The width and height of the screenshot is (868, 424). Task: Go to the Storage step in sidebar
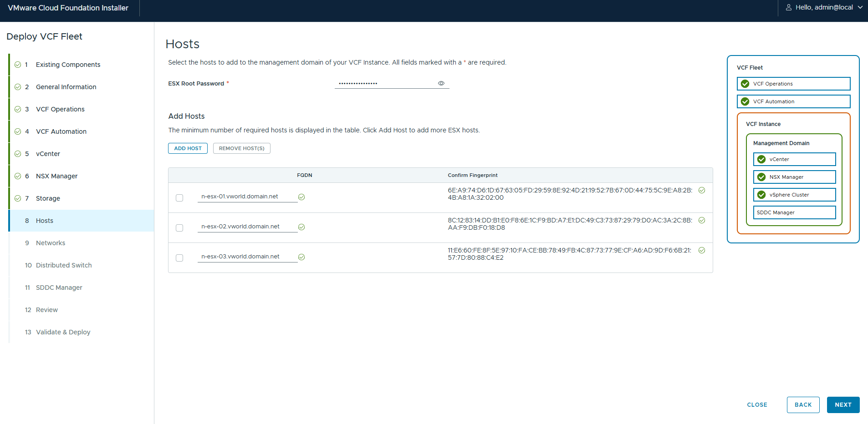click(x=48, y=198)
